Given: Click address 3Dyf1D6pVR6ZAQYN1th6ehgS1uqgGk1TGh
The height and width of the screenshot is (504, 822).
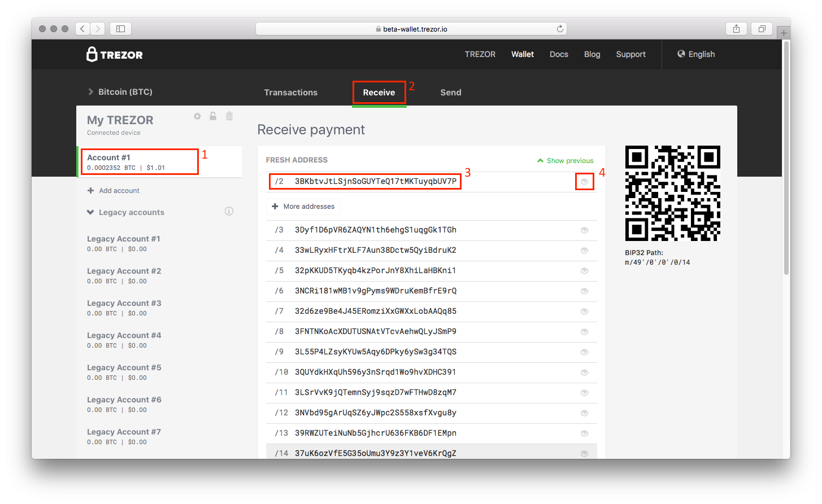Looking at the screenshot, I should click(x=376, y=230).
